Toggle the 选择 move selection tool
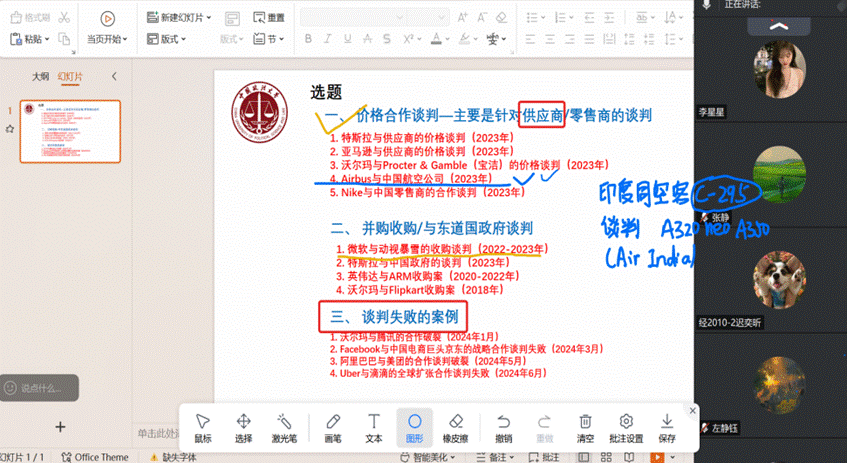 pos(243,427)
